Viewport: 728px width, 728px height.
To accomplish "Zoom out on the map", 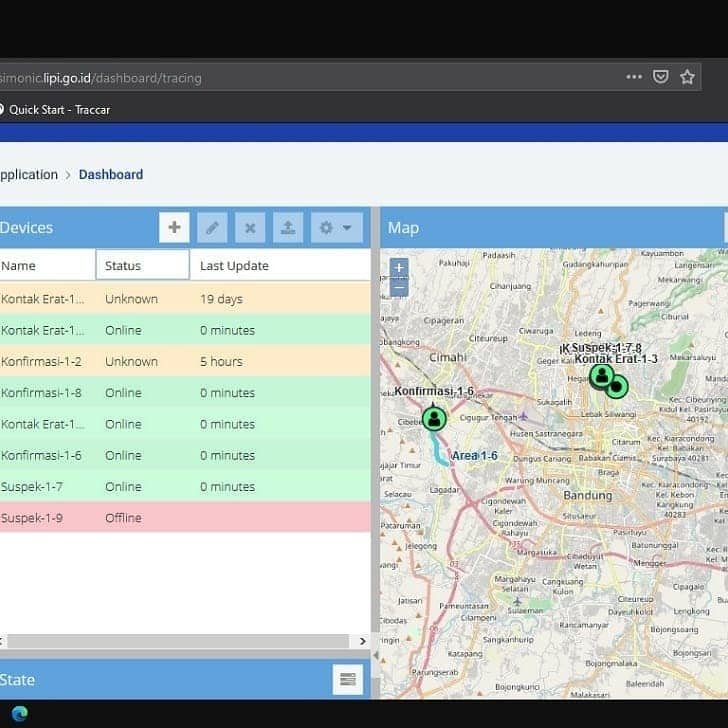I will click(x=399, y=288).
